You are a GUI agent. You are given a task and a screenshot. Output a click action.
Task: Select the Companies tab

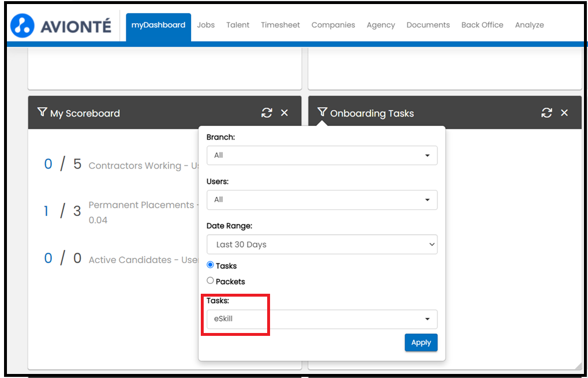pyautogui.click(x=334, y=25)
